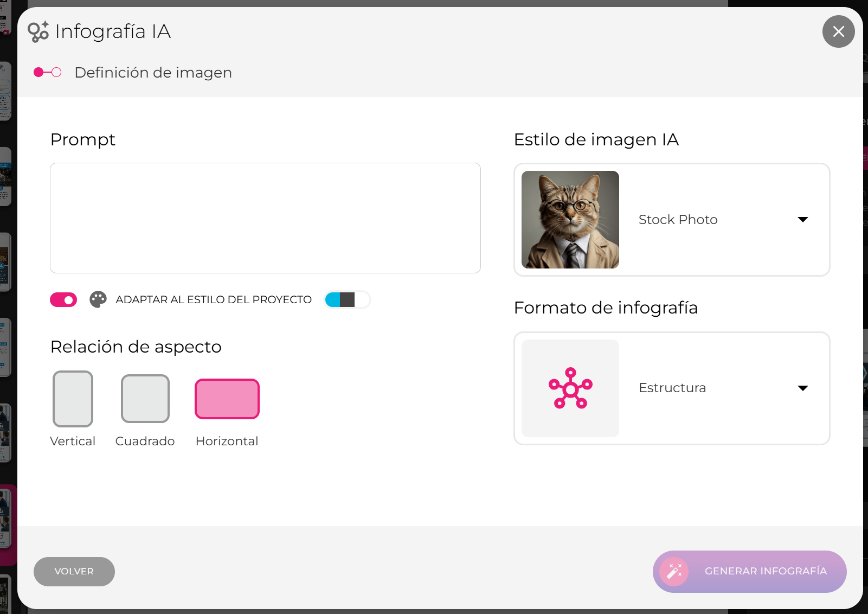Screen dimensions: 868x614
Task: Open the Stock Photo style dropdown
Action: pyautogui.click(x=672, y=220)
